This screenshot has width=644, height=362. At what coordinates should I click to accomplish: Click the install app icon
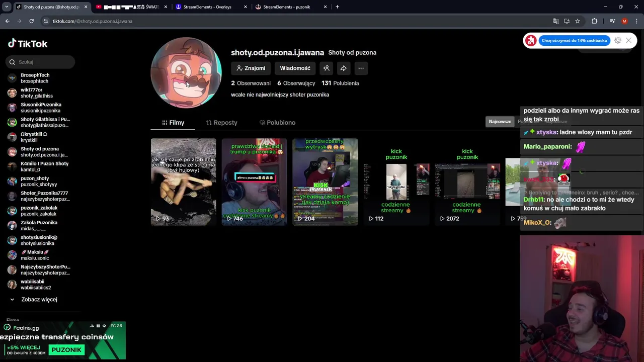click(x=567, y=21)
